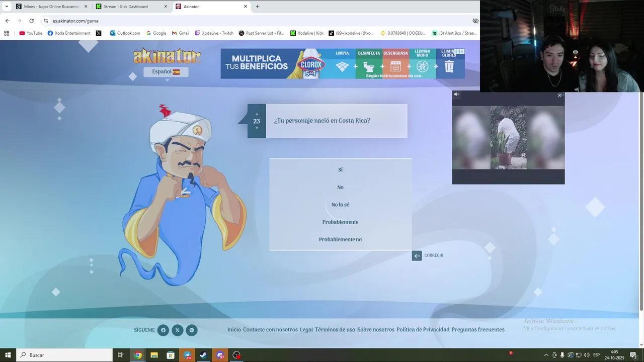Screen dimensions: 644x362
Task: Close the Kick Dashboard tab
Action: pyautogui.click(x=166, y=7)
